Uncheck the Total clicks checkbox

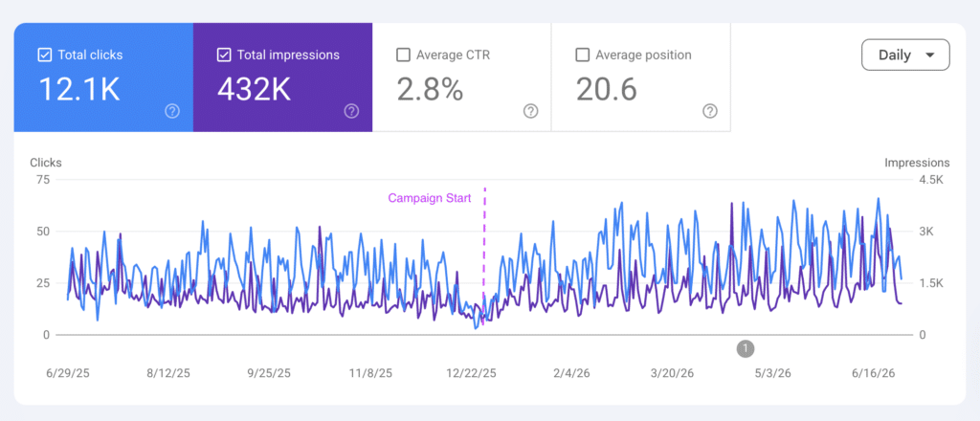tap(44, 55)
